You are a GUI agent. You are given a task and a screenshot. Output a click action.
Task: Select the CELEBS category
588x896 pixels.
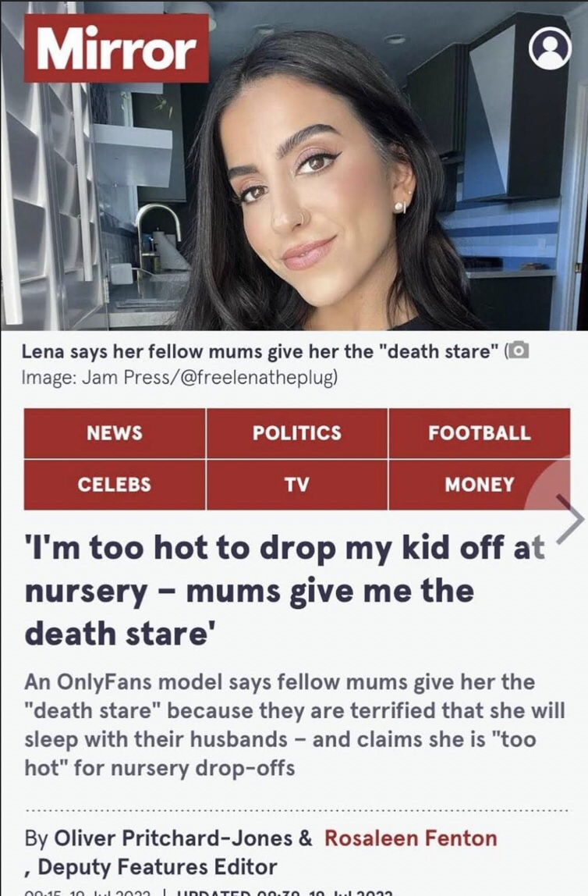[x=114, y=484]
